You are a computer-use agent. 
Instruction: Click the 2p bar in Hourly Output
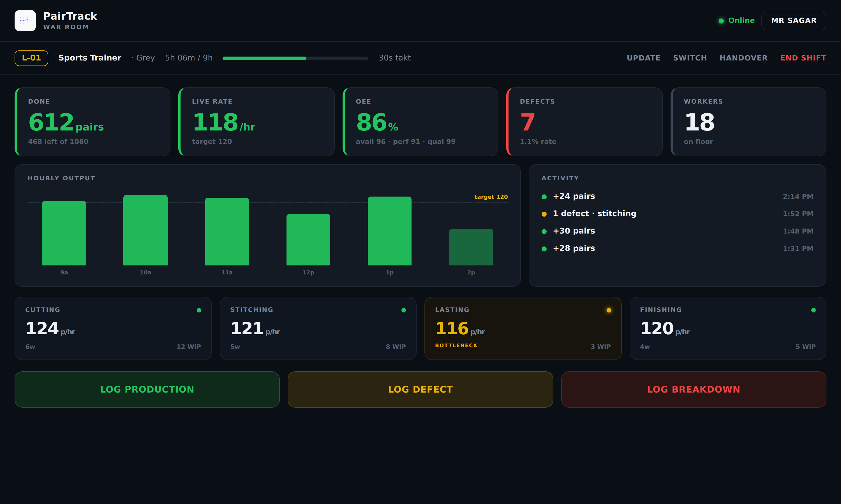click(471, 247)
